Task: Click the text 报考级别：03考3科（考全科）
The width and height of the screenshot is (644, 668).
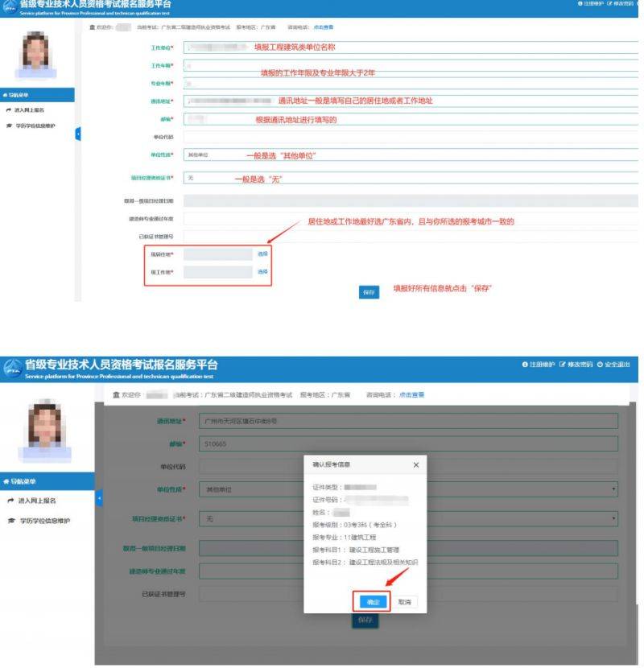Action: tap(355, 525)
